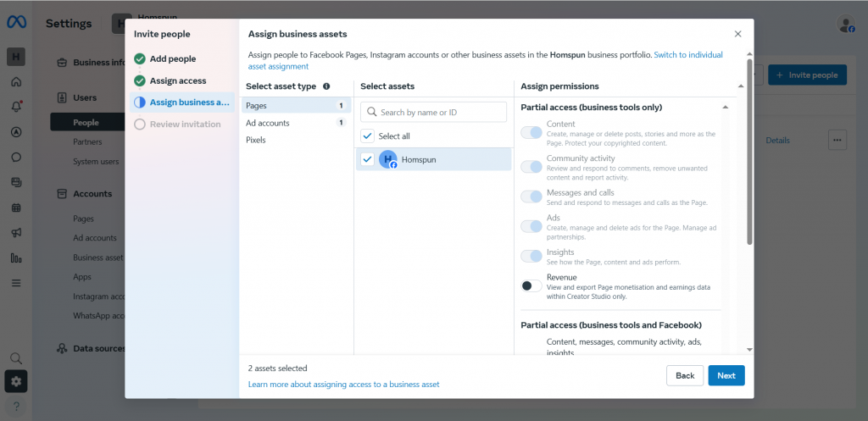Screen dimensions: 868x421
Task: Collapse the Assign permissions header arrow
Action: [741, 86]
